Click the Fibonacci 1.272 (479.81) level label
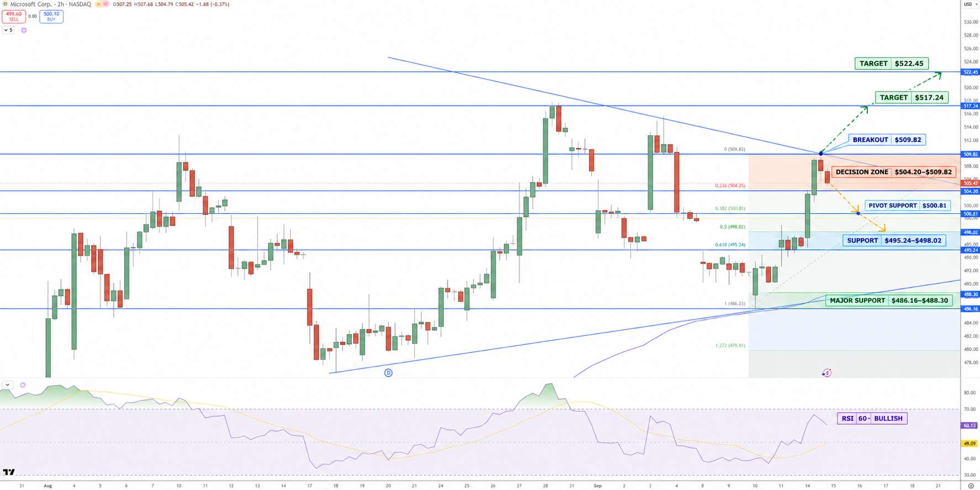This screenshot has width=980, height=490. [730, 345]
